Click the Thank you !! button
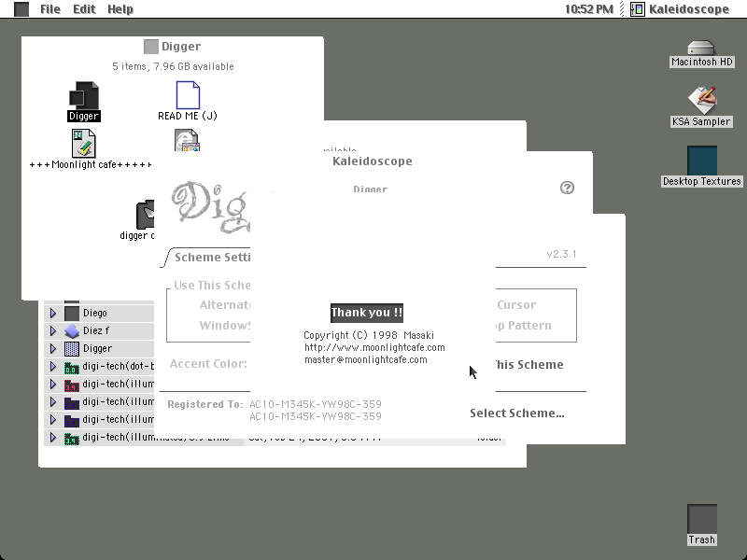Screen dimensions: 747x560 click(367, 313)
